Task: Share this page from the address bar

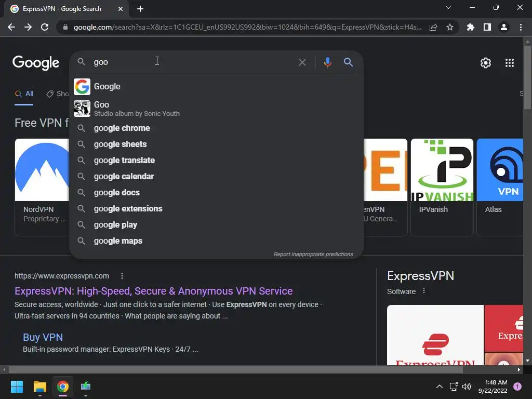Action: (433, 27)
